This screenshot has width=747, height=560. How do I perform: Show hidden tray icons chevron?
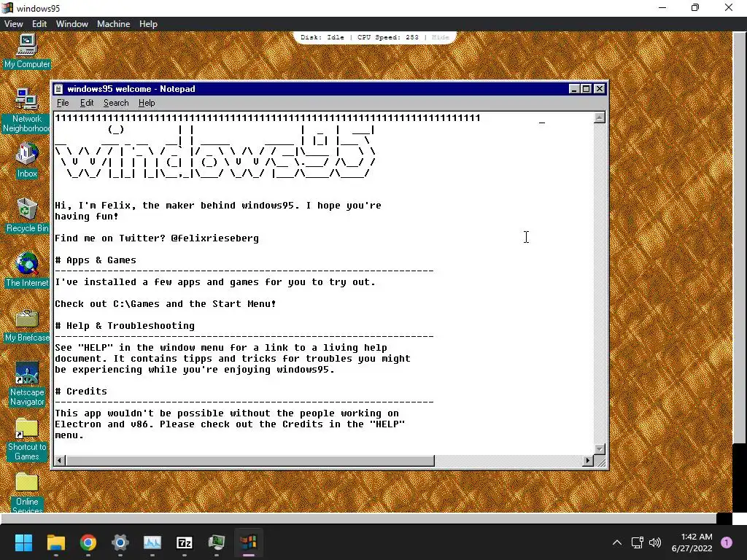pos(617,542)
